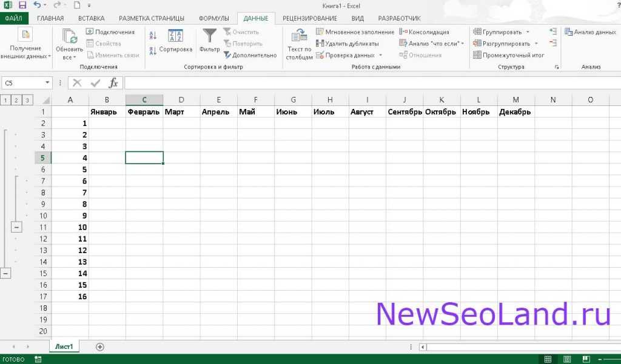The image size is (621, 364).
Task: Select column M header
Action: pos(515,100)
